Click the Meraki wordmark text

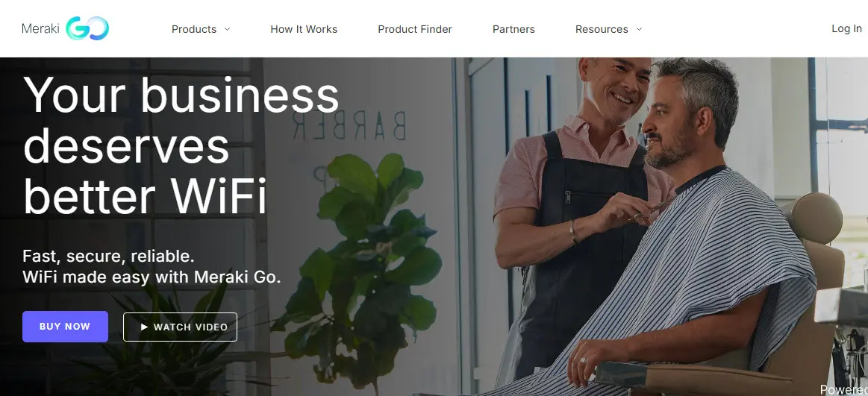pyautogui.click(x=40, y=28)
